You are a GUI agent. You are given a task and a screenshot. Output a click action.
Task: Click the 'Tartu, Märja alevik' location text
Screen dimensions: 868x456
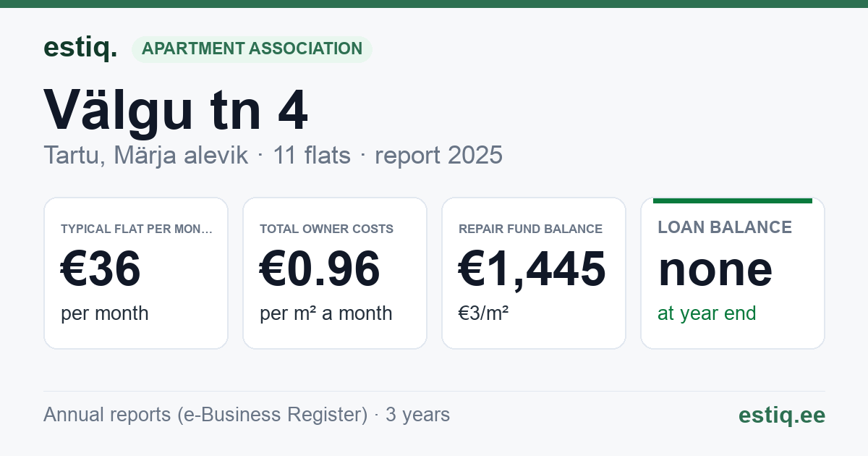coord(146,155)
